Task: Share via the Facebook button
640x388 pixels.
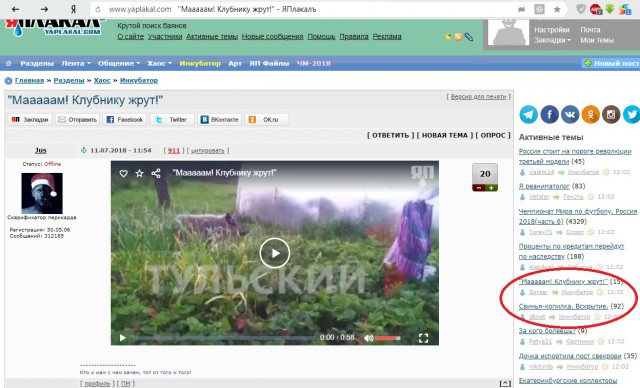Action: click(x=124, y=120)
